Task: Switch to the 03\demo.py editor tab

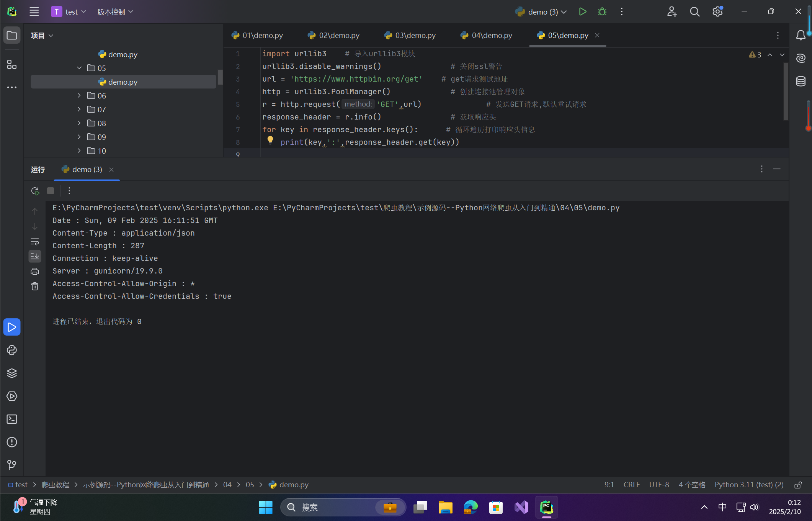Action: (410, 35)
